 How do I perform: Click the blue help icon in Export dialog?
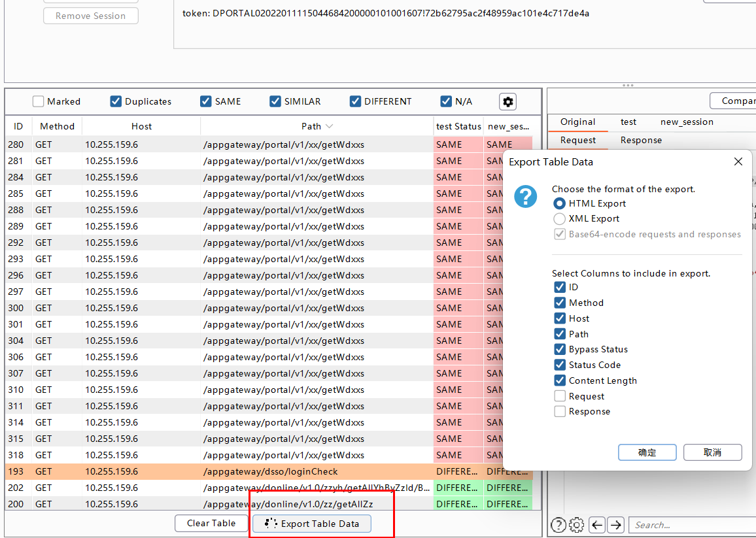(x=525, y=197)
